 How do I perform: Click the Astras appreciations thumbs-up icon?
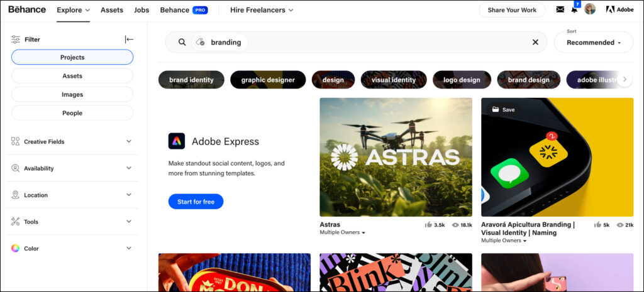[x=428, y=225]
